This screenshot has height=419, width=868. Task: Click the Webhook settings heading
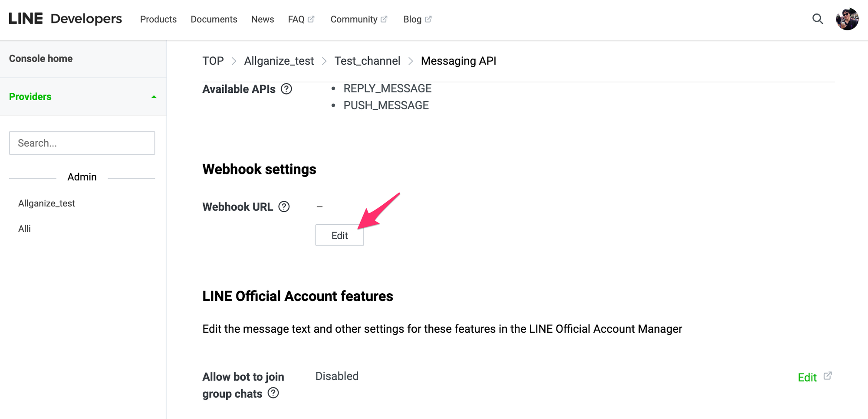click(259, 169)
